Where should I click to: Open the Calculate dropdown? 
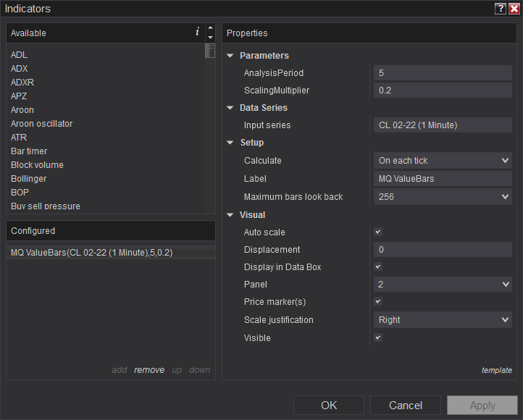click(x=443, y=161)
